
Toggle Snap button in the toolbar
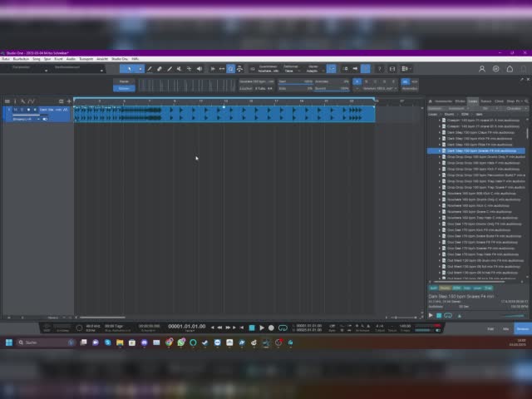click(x=331, y=69)
